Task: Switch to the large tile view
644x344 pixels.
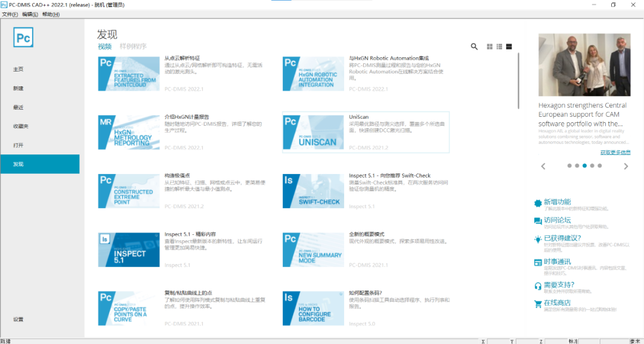Action: (x=509, y=47)
